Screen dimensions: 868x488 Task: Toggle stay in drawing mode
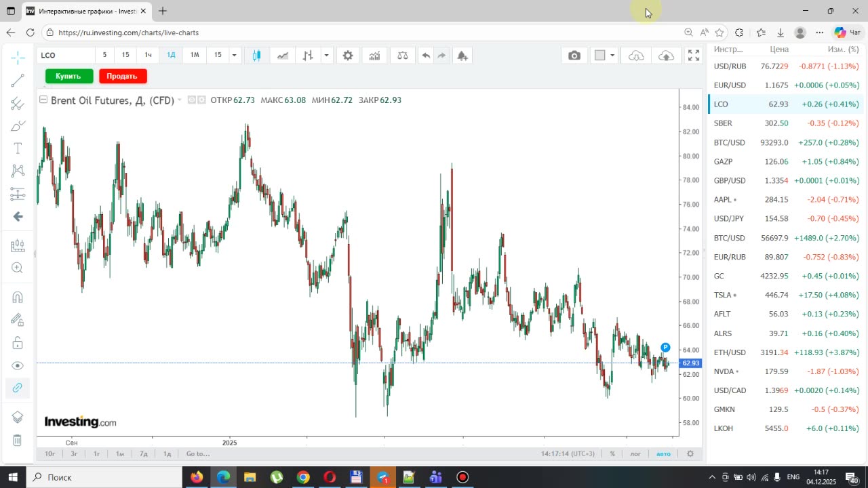pyautogui.click(x=18, y=320)
